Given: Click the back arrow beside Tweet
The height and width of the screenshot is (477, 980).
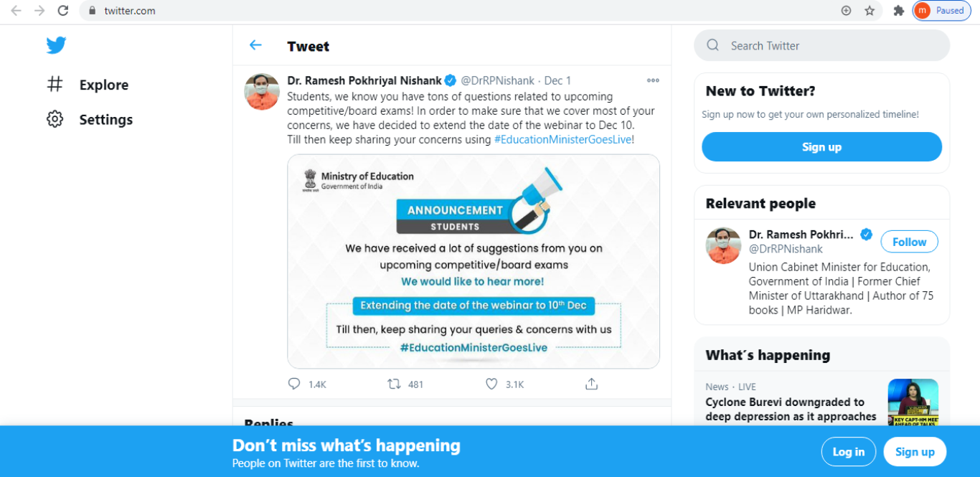Looking at the screenshot, I should [x=255, y=46].
